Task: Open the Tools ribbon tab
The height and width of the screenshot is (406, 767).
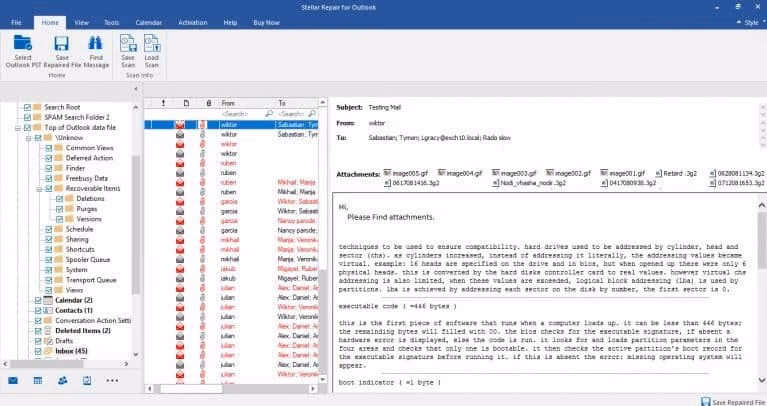Action: point(112,21)
